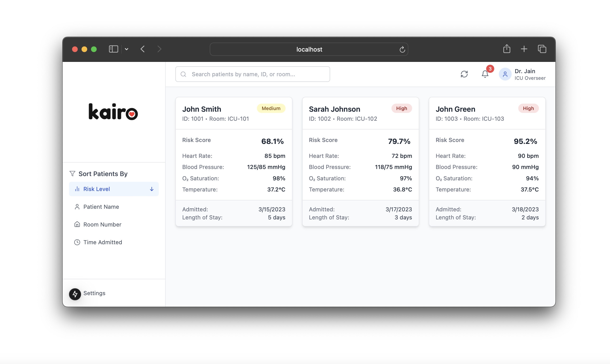Sort patients by Time Admitted
The width and height of the screenshot is (610, 364).
(102, 242)
